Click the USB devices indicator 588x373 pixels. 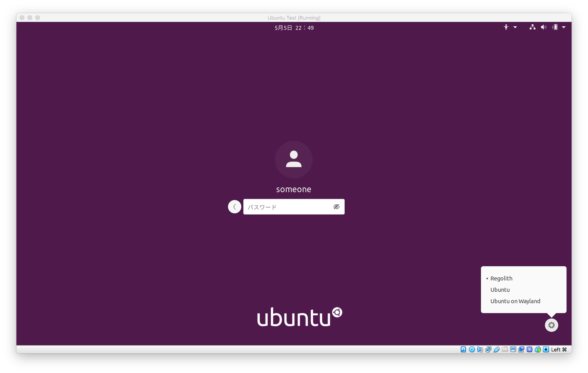(496, 349)
